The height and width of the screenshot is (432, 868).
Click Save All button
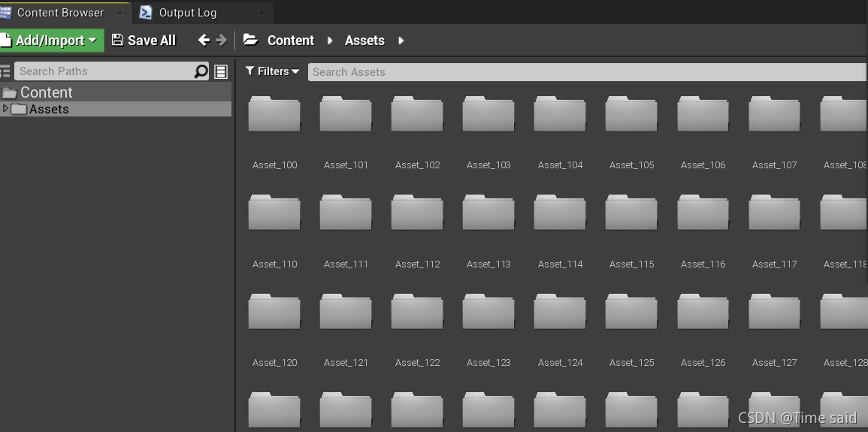144,41
